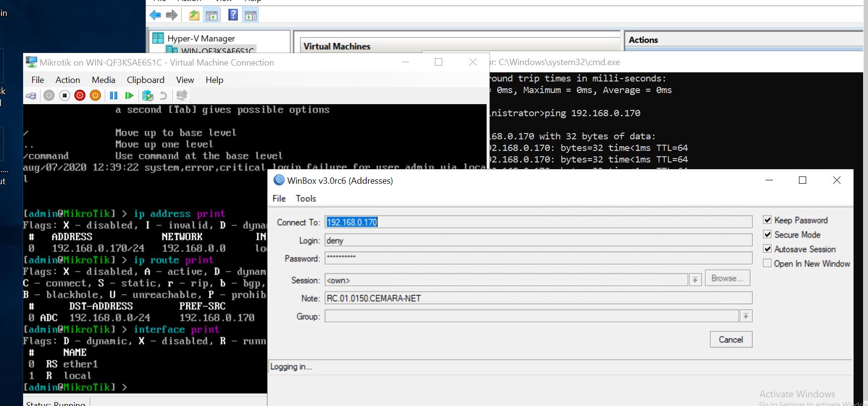
Task: Click the ether1 interface row in terminal
Action: [x=63, y=364]
